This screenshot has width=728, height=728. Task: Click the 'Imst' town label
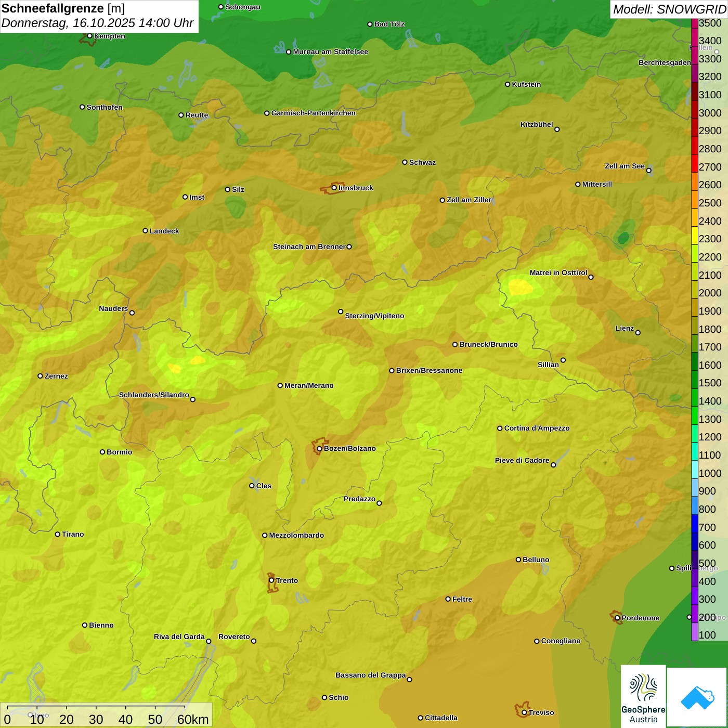[x=197, y=197]
